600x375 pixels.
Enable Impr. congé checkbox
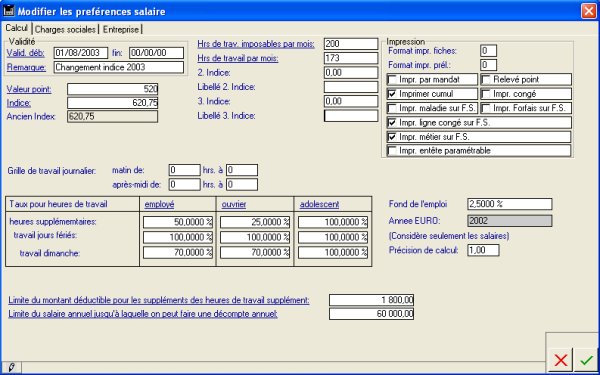pyautogui.click(x=486, y=94)
